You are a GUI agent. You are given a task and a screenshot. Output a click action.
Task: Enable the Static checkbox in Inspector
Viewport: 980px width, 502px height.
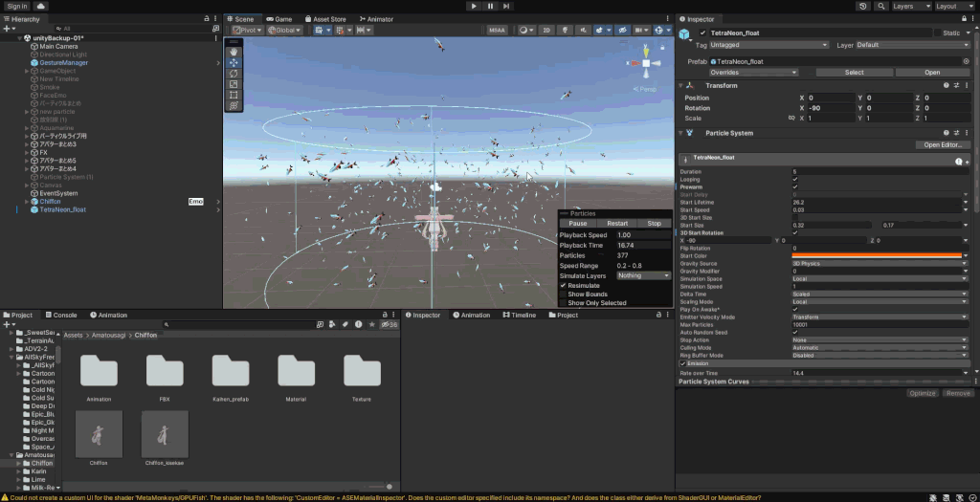click(x=936, y=33)
